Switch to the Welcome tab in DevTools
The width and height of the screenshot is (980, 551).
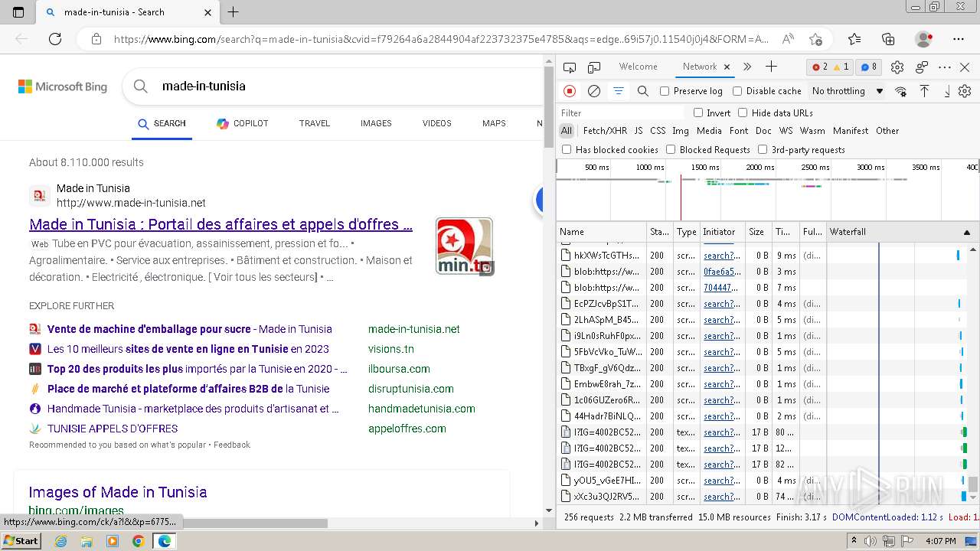tap(639, 67)
